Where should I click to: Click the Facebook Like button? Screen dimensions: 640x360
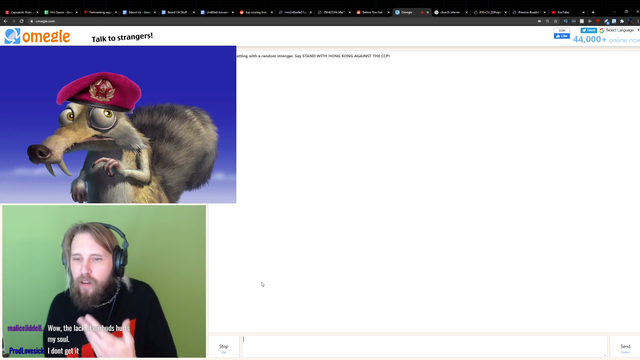click(x=562, y=36)
